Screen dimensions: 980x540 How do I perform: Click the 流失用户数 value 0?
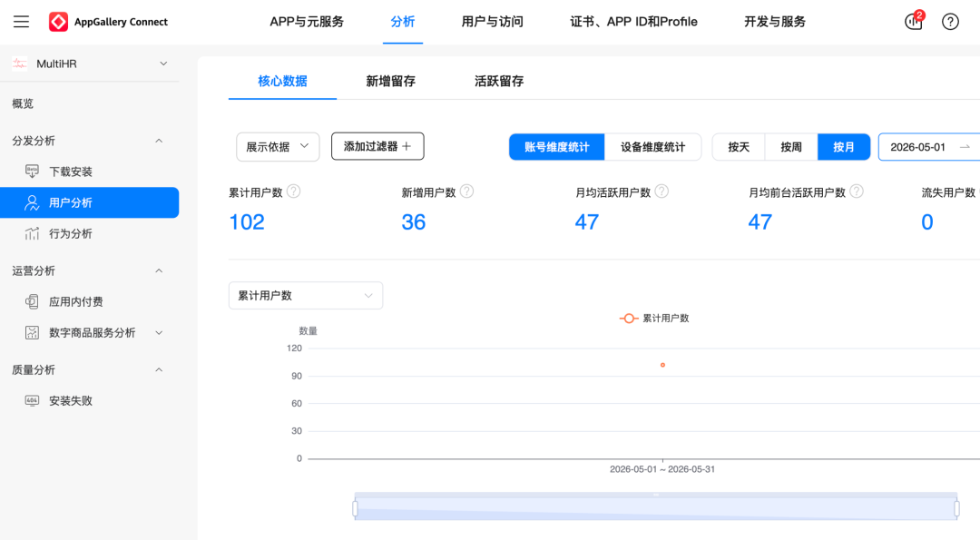point(926,221)
